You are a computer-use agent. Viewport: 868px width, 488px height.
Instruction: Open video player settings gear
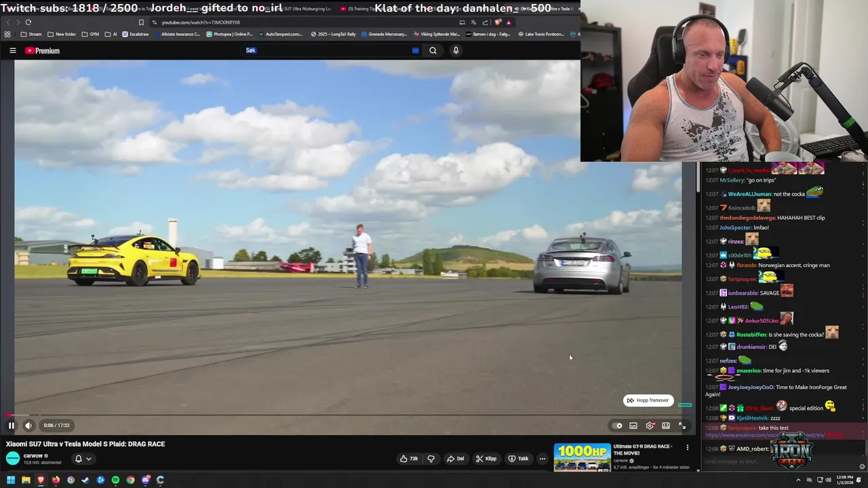tap(650, 426)
